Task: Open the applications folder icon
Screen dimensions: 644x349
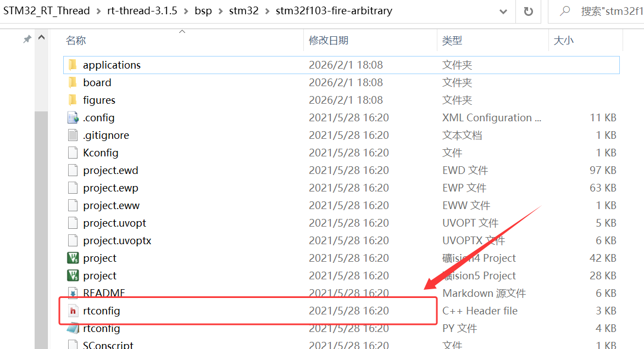Action: (73, 65)
